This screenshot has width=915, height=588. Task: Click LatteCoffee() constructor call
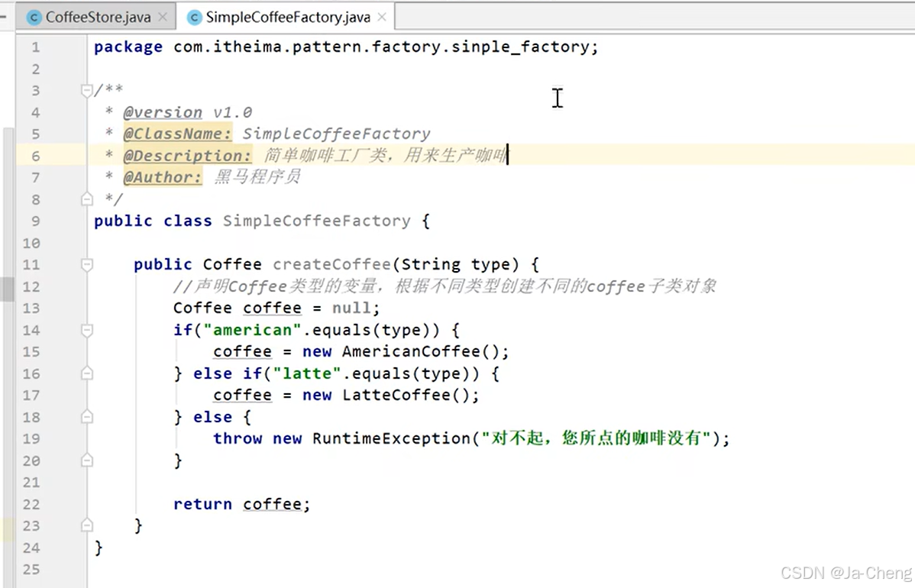(x=406, y=396)
